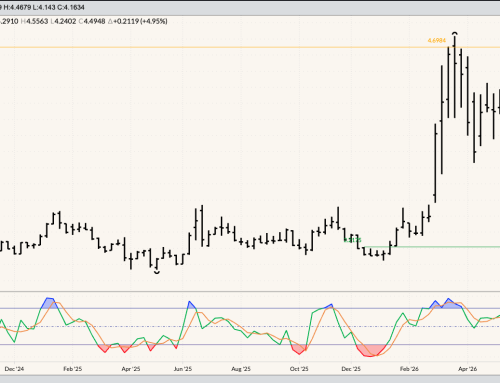Click the Dec '24 date axis label
The image size is (500, 383).
(x=14, y=369)
